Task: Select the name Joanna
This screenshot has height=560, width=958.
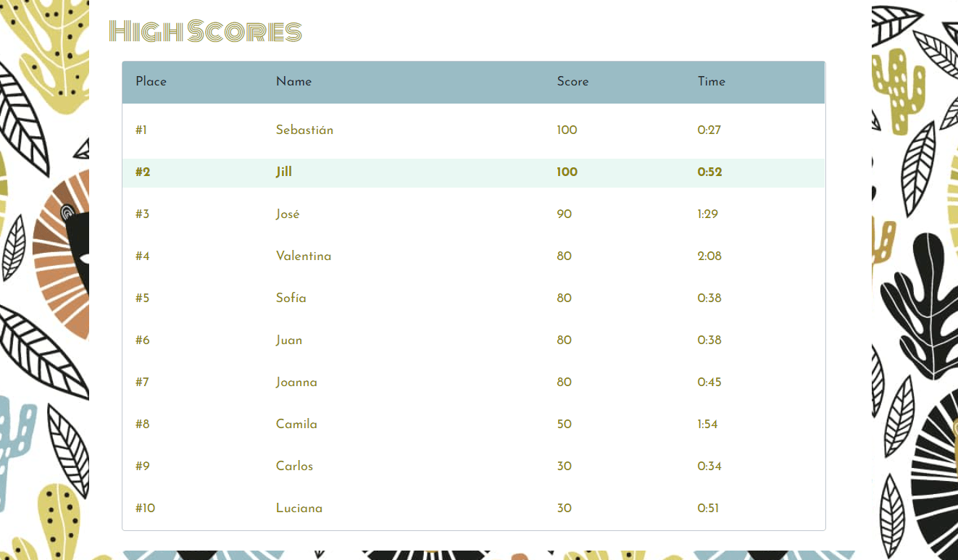Action: [296, 383]
